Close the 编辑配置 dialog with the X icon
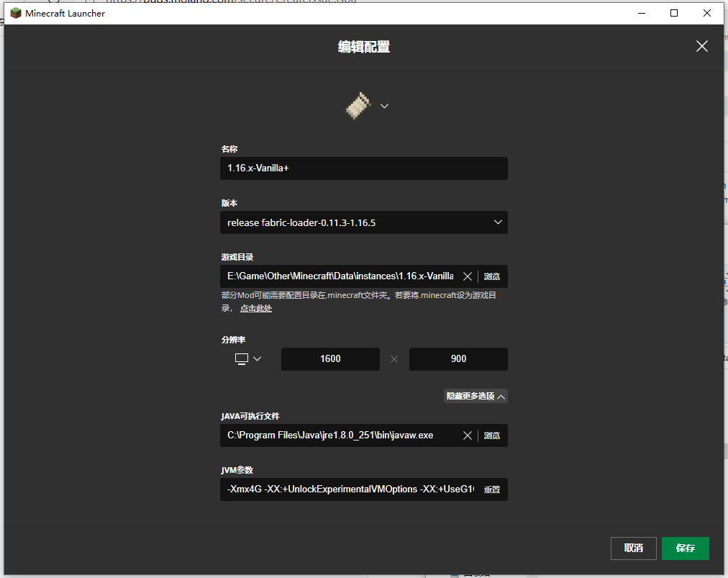The width and height of the screenshot is (728, 578). 701,46
